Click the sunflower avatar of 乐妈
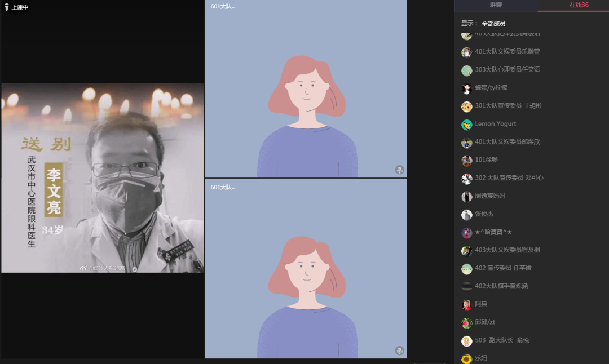Viewport: 609px width, 364px height. tap(466, 358)
